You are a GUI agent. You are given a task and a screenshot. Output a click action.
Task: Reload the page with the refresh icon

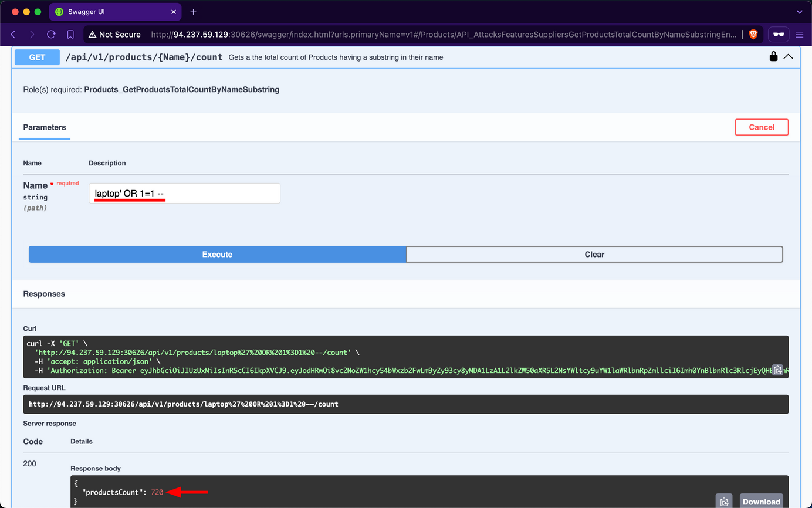[51, 34]
